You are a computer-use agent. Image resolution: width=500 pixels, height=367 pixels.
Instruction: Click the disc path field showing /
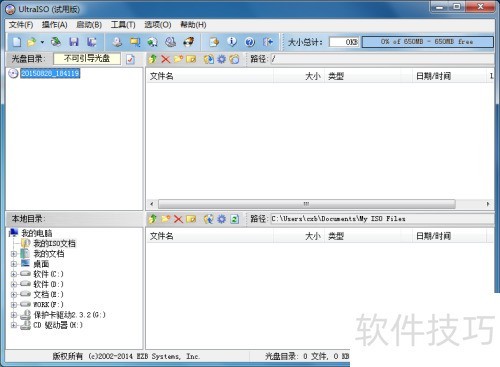pyautogui.click(x=382, y=59)
